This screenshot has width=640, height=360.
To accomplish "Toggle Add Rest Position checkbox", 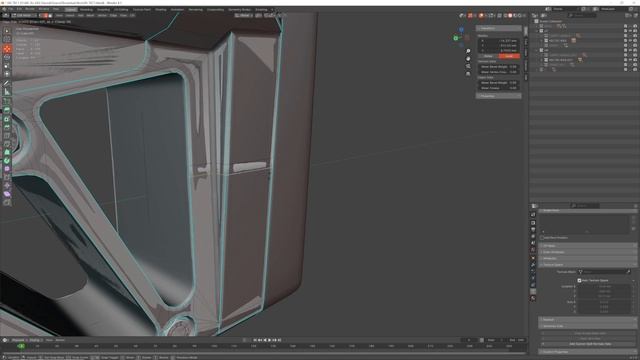I will pos(542,238).
